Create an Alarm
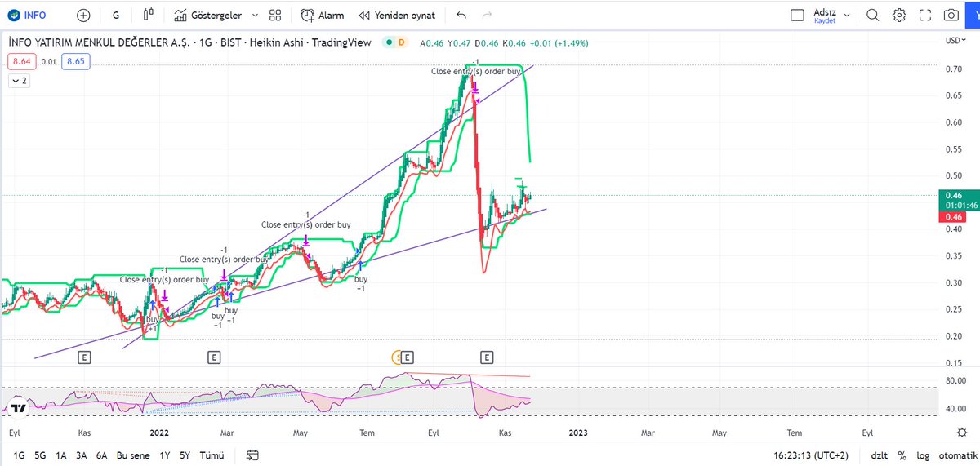The image size is (980, 466). click(322, 15)
